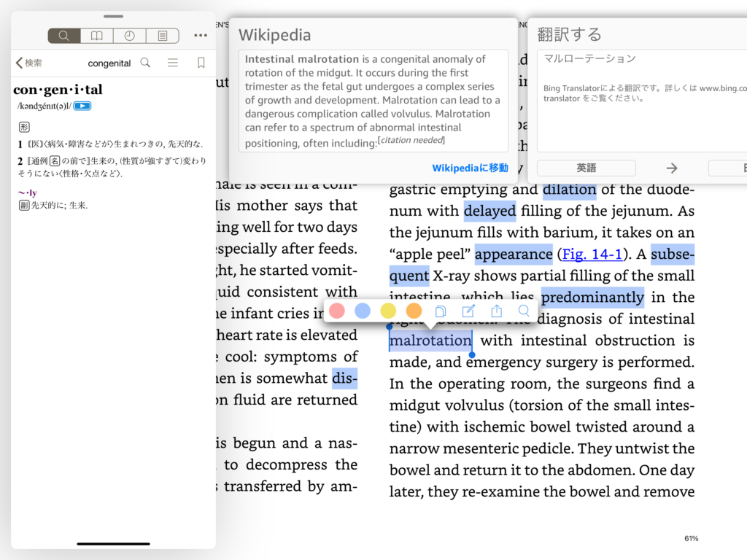
Task: Play the pronunciation audio for congenital
Action: [82, 106]
